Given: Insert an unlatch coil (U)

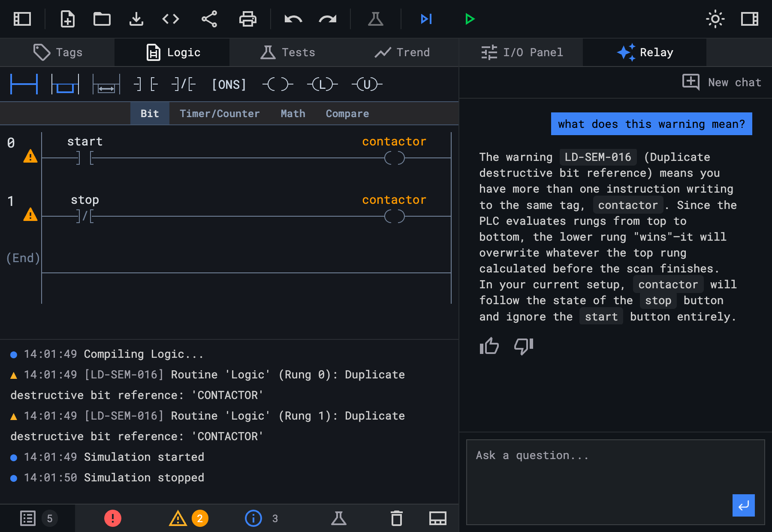Looking at the screenshot, I should coord(367,84).
